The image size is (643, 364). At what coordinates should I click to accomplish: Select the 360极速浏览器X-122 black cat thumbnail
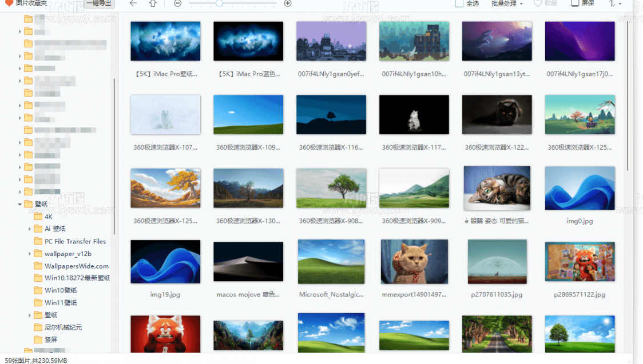497,115
